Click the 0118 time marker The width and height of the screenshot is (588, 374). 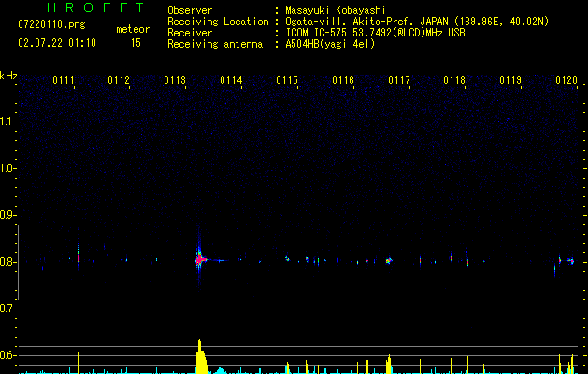[x=454, y=79]
